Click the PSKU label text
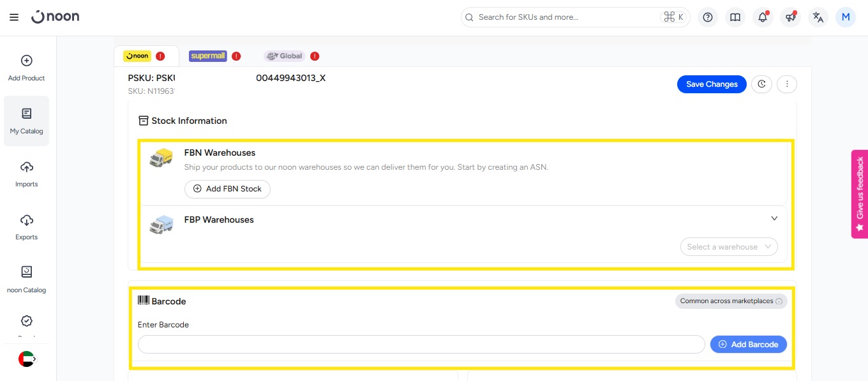Viewport: 868px width, 381px height. 151,78
